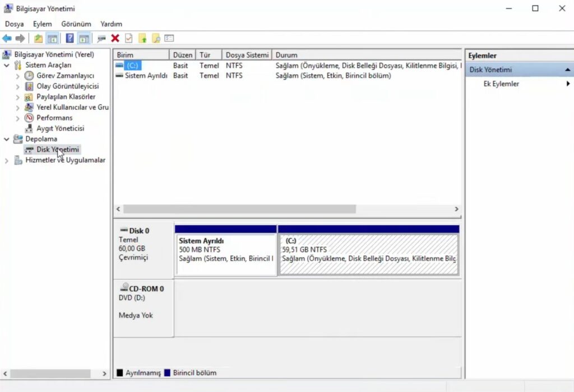Viewport: 574px width, 392px height.
Task: Click the blue Birincil bölüm legend swatch
Action: click(166, 373)
